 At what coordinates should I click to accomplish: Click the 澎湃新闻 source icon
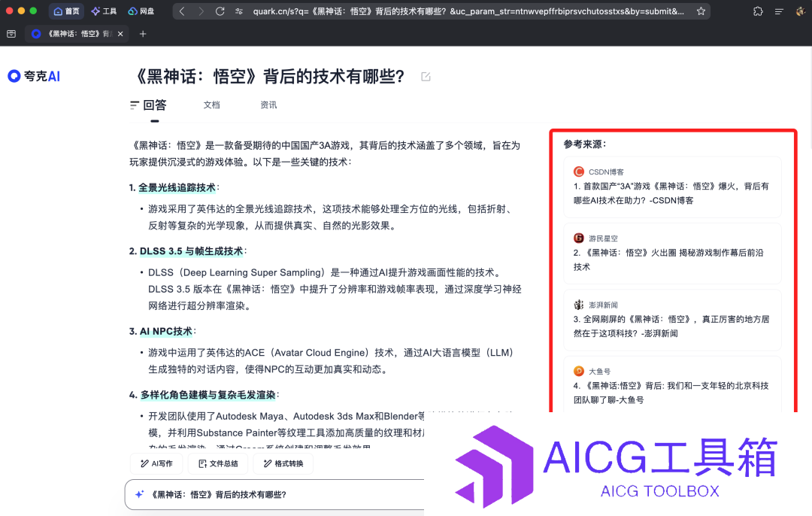(x=578, y=305)
